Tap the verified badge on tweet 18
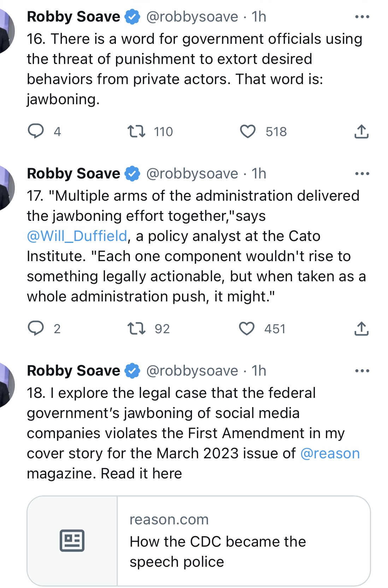Screen dimensions: 388x588 click(133, 371)
